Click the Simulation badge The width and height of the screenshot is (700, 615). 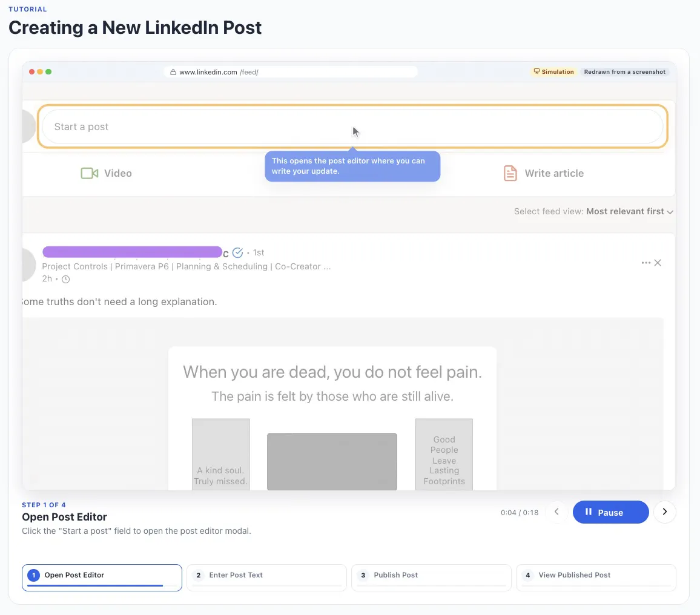pos(553,72)
